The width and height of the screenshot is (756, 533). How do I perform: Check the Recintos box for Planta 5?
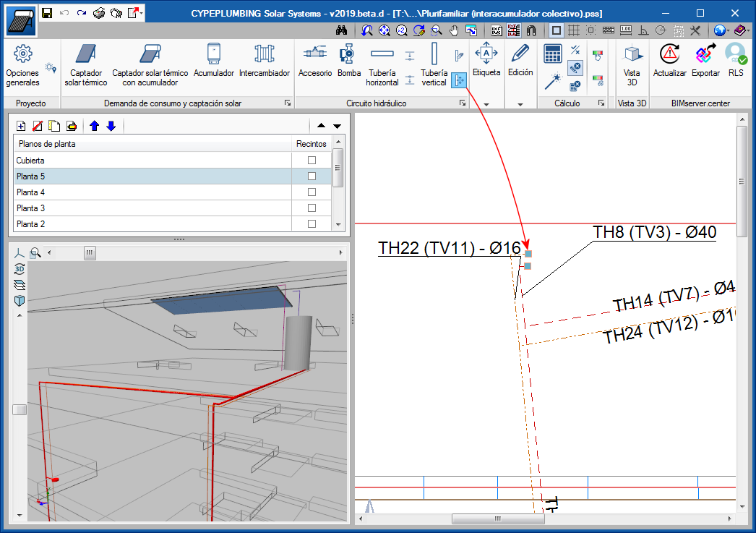(312, 176)
